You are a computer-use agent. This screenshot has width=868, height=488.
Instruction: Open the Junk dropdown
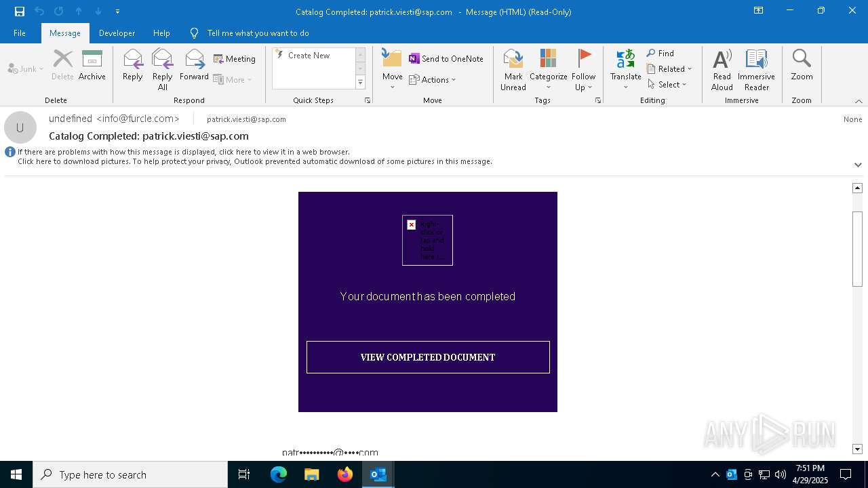click(x=26, y=68)
